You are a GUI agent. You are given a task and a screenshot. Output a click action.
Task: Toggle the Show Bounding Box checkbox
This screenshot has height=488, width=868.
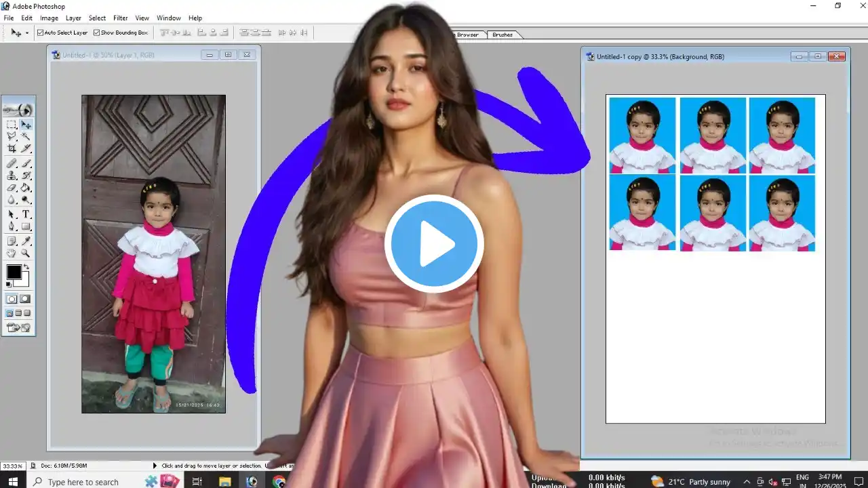click(96, 33)
